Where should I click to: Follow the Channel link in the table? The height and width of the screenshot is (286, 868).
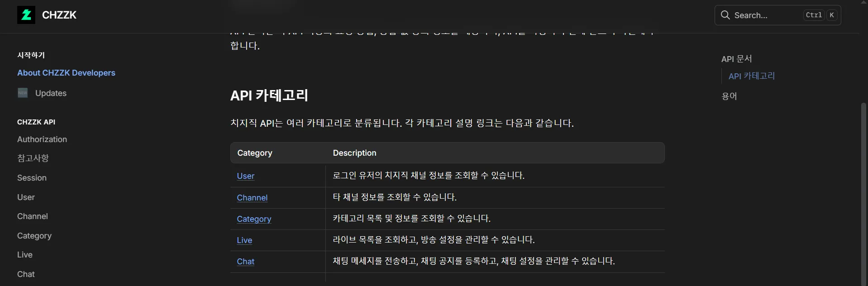tap(252, 198)
